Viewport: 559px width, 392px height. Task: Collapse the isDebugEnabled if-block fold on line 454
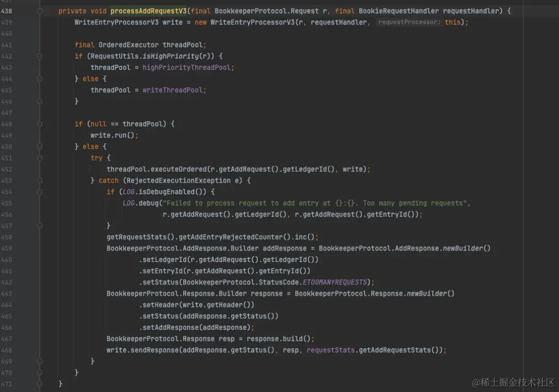[x=39, y=192]
